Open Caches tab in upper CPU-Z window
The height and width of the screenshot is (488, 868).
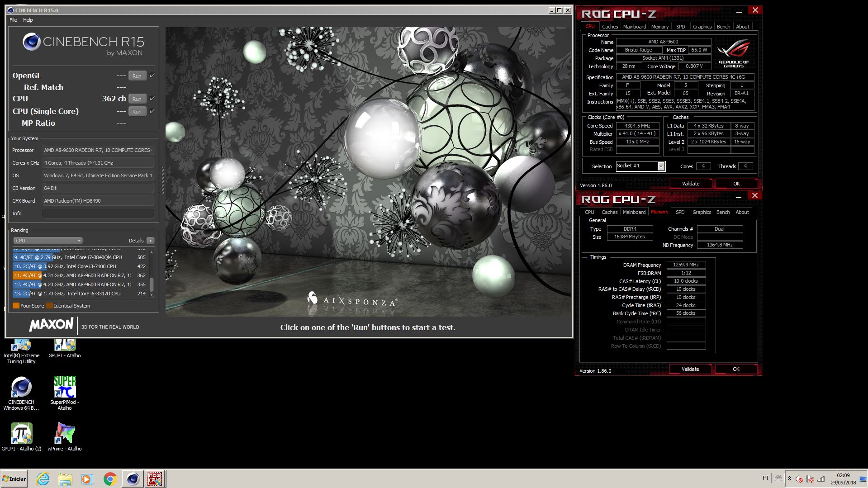(610, 27)
